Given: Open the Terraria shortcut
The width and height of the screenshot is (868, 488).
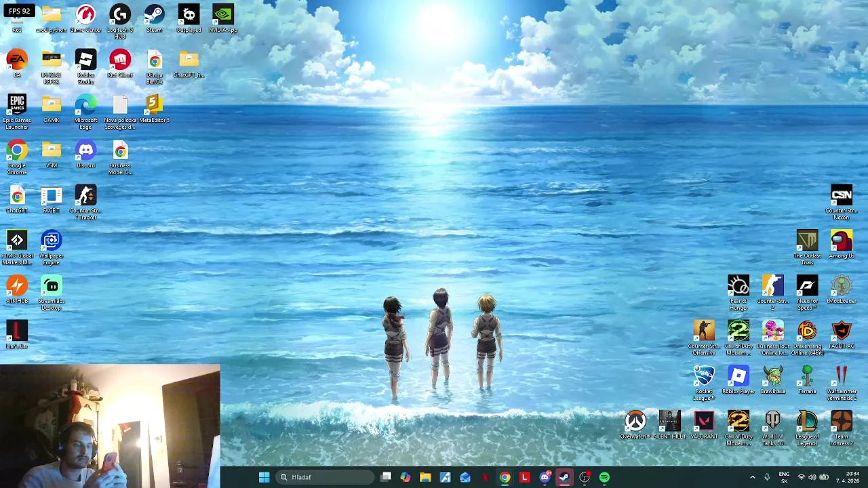Looking at the screenshot, I should click(807, 380).
